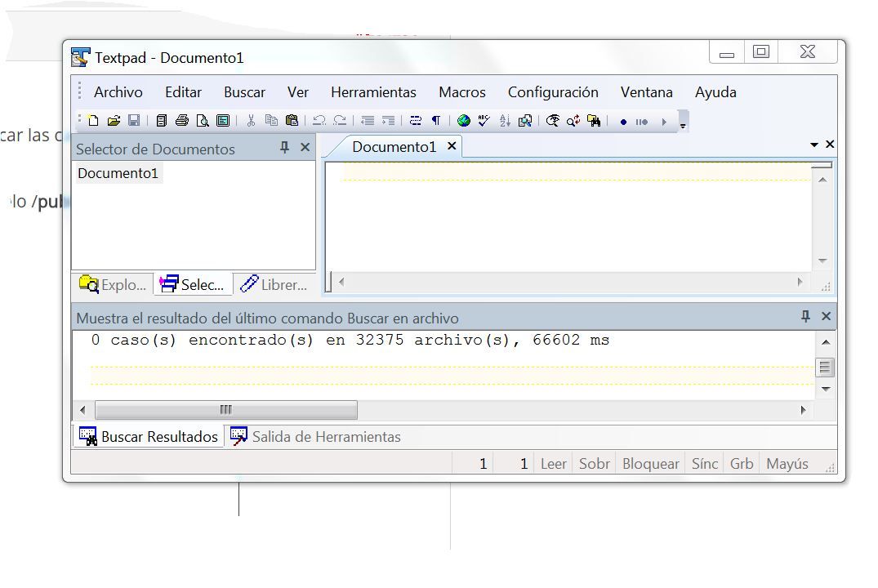The width and height of the screenshot is (878, 588).
Task: Select Documento1 in the document selector list
Action: [x=118, y=173]
